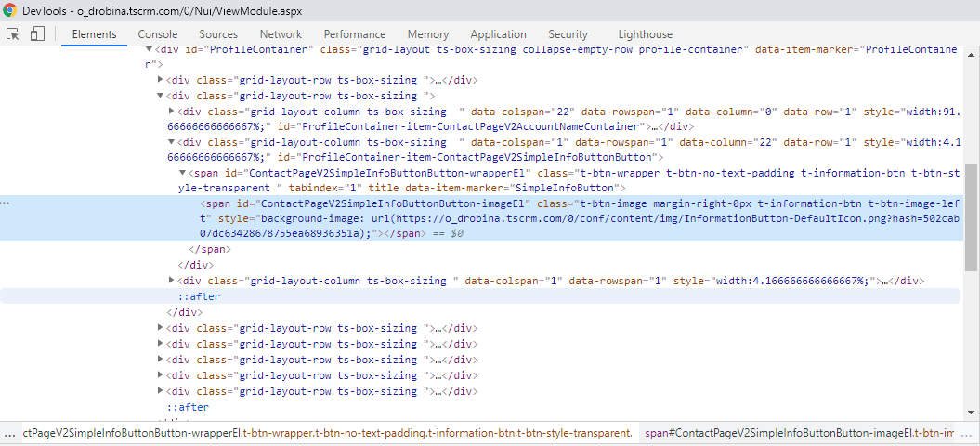This screenshot has width=980, height=446.
Task: Click the ellipsis beside the selected node
Action: (x=7, y=203)
